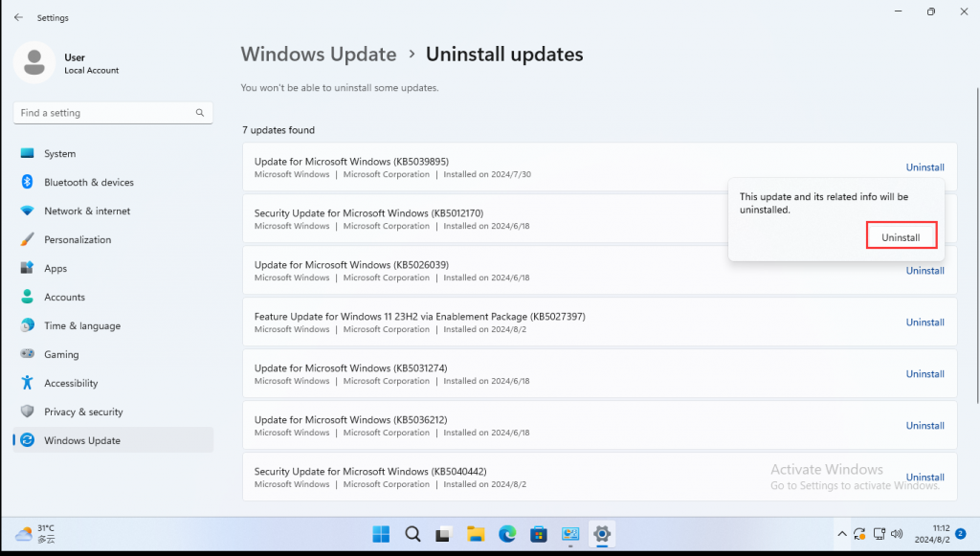Uninstall update KB5039895
The height and width of the screenshot is (556, 980).
pos(925,167)
